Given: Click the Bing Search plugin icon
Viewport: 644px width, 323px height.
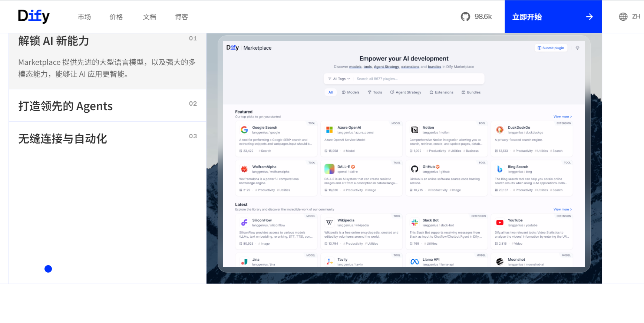Looking at the screenshot, I should [500, 169].
